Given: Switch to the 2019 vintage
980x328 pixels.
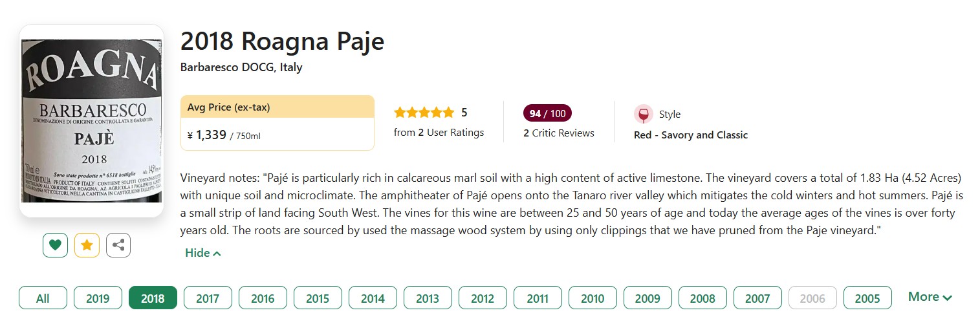Looking at the screenshot, I should (98, 298).
